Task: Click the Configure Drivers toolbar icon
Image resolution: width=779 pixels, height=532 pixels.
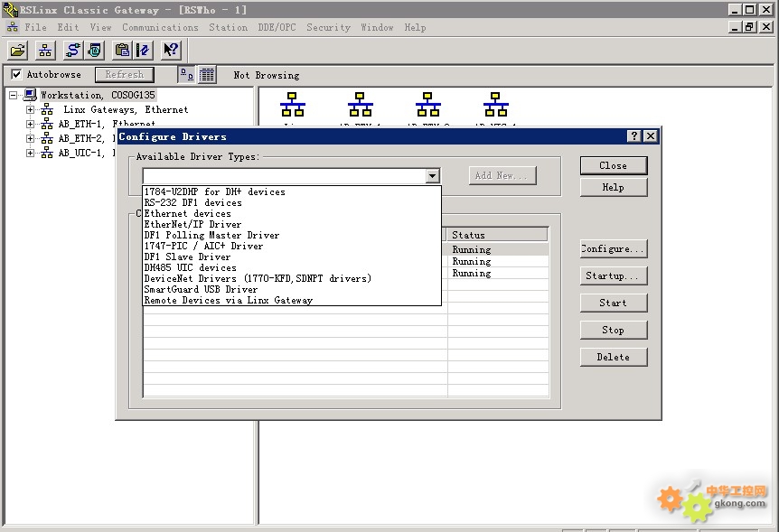Action: click(x=73, y=50)
